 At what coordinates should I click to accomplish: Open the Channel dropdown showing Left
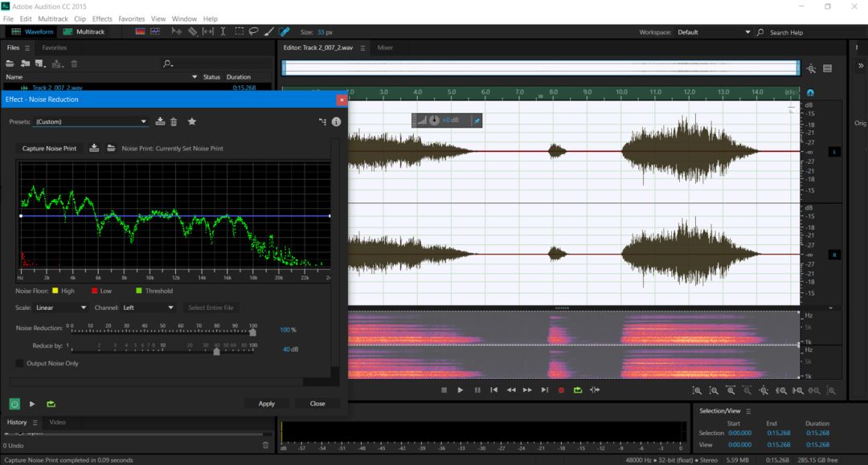[148, 308]
